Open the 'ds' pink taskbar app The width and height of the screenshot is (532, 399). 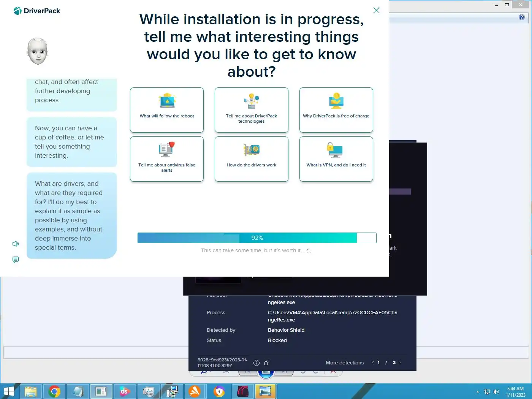point(125,391)
